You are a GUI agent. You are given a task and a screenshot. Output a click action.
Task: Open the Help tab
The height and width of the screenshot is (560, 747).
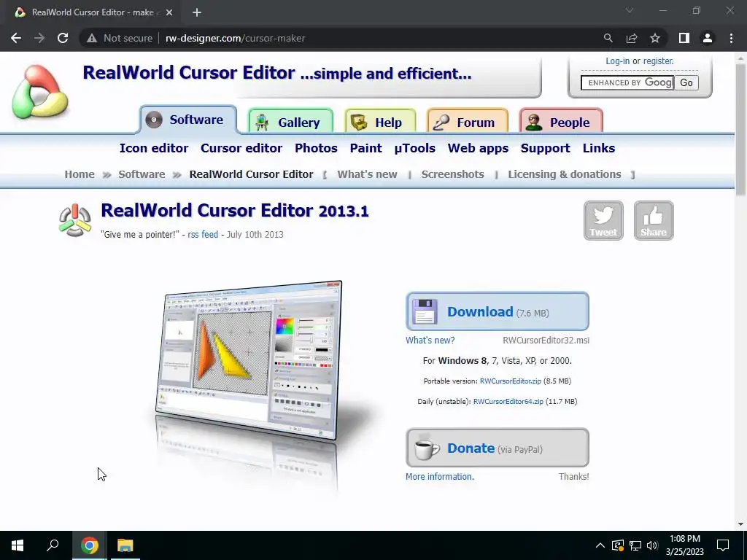coord(380,122)
